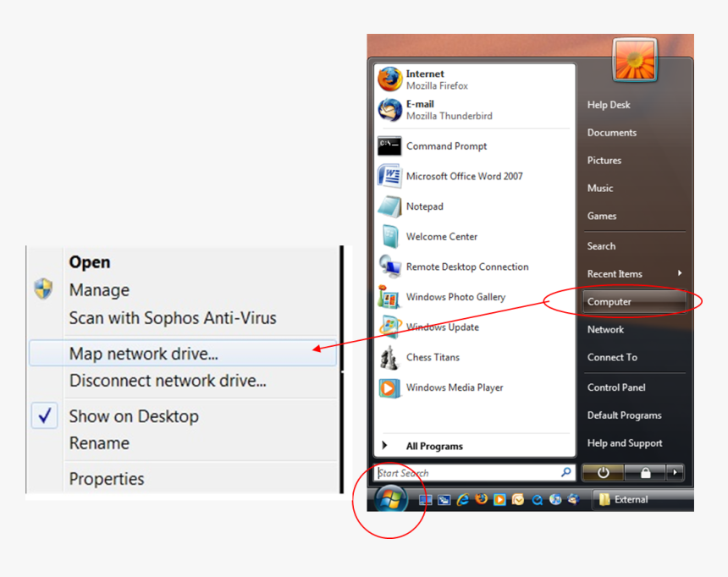Screen dimensions: 728x577
Task: Expand the shutdown options arrow
Action: pyautogui.click(x=675, y=473)
